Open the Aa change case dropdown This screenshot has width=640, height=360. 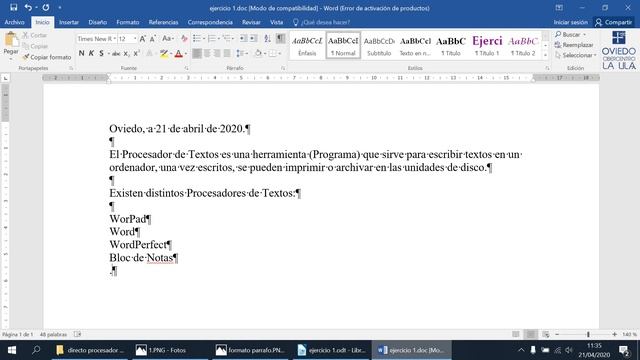pos(168,39)
